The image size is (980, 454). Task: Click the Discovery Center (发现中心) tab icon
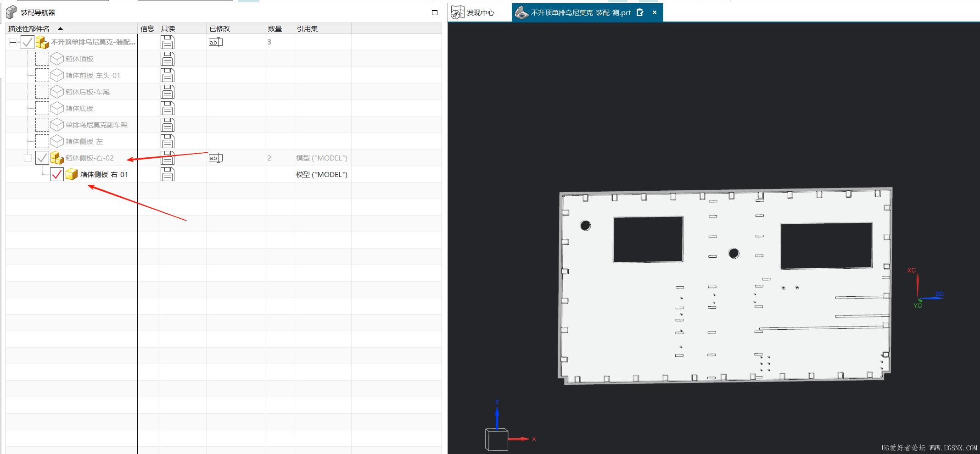pos(458,12)
